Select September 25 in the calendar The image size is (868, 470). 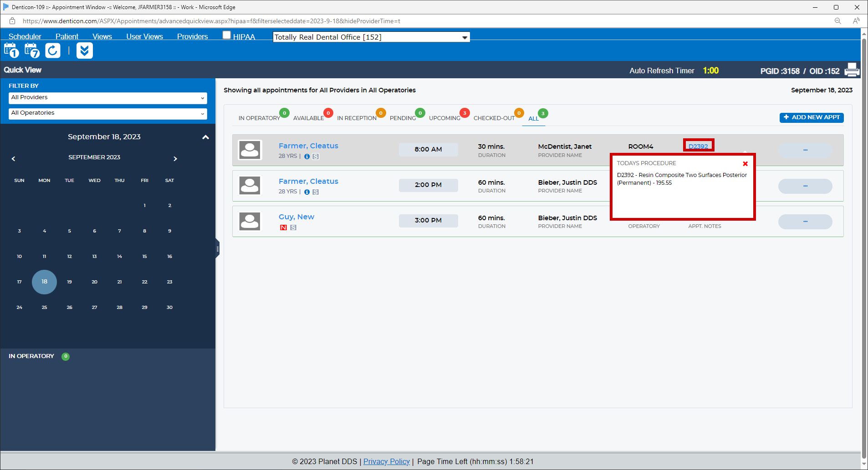click(44, 308)
